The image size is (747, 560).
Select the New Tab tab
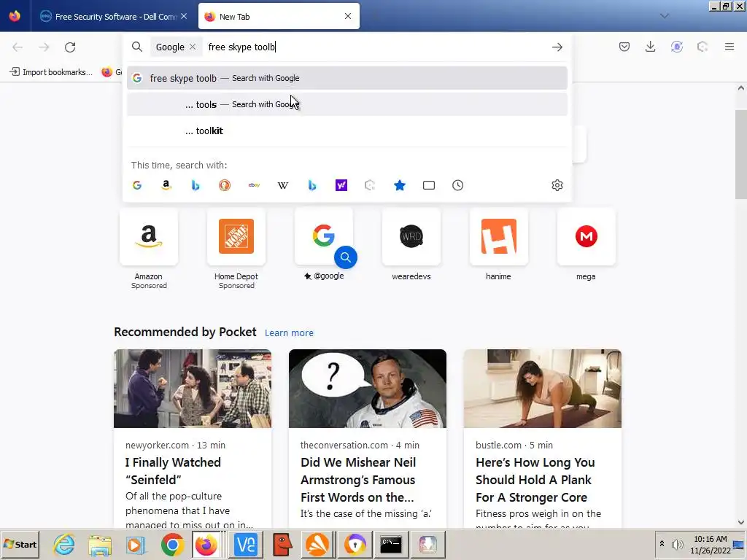click(279, 16)
